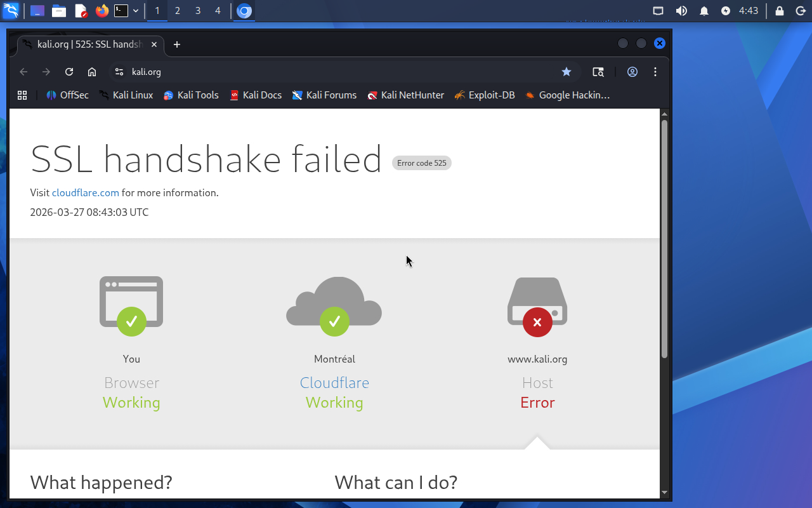Open the Exploit-DB bookmark
The height and width of the screenshot is (508, 812).
(x=485, y=95)
